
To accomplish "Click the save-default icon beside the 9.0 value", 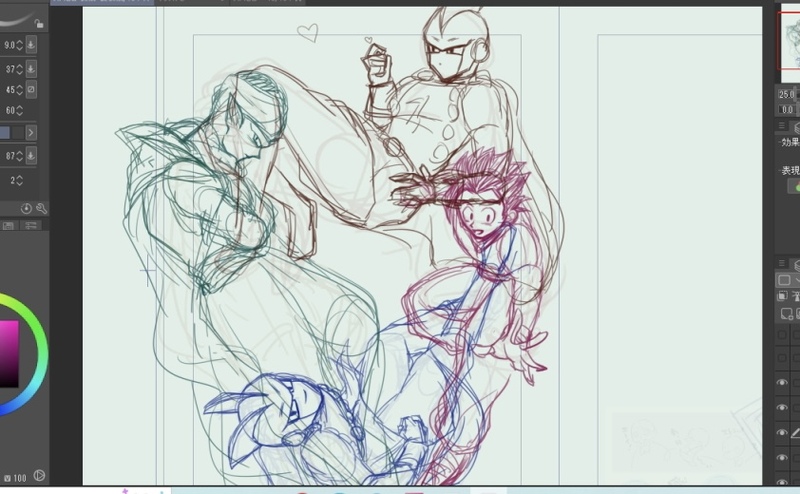I will pos(31,44).
